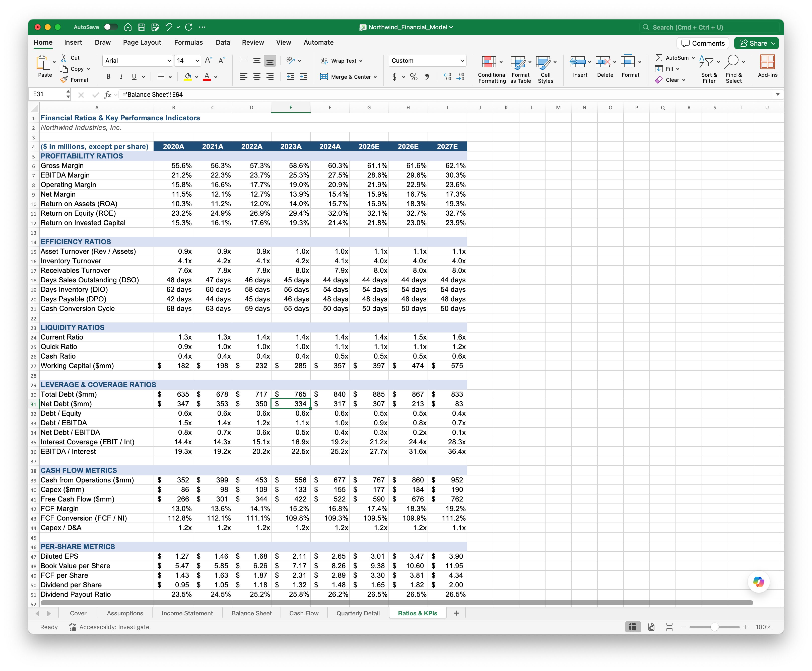Apply the yellow fill color swatch
Image resolution: width=812 pixels, height=671 pixels.
pos(187,77)
